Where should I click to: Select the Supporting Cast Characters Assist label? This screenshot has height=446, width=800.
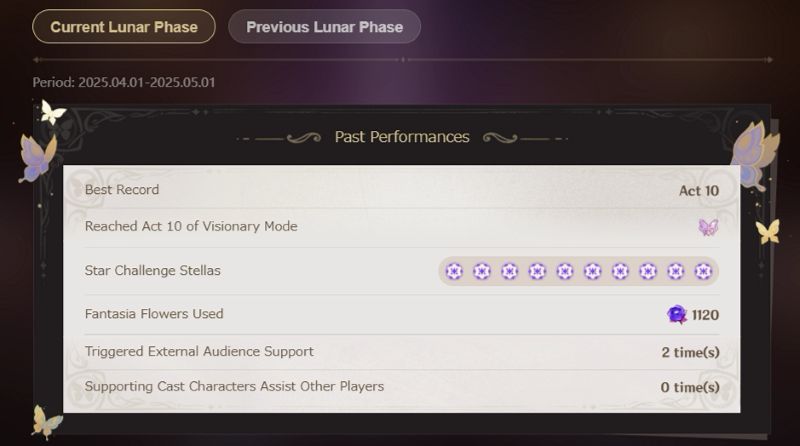[234, 386]
